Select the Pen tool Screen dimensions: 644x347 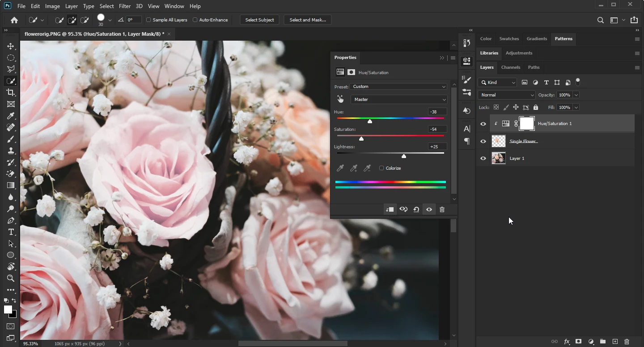pyautogui.click(x=11, y=221)
